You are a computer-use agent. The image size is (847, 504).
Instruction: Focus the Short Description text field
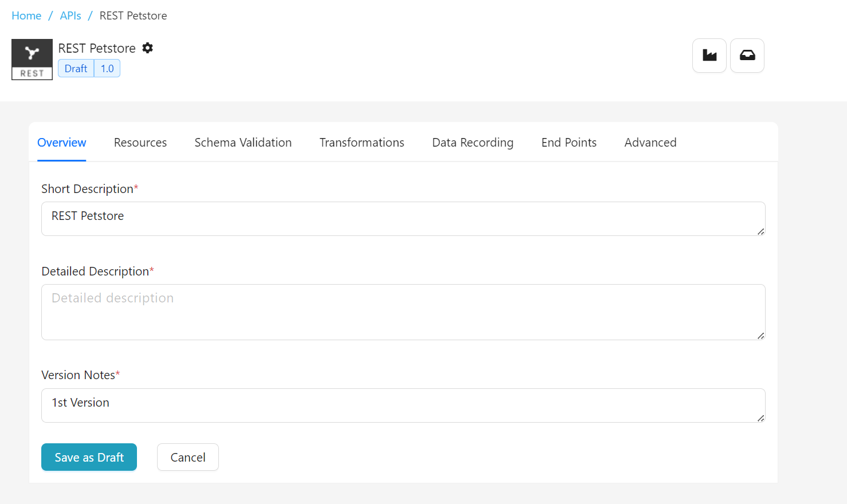pyautogui.click(x=403, y=219)
